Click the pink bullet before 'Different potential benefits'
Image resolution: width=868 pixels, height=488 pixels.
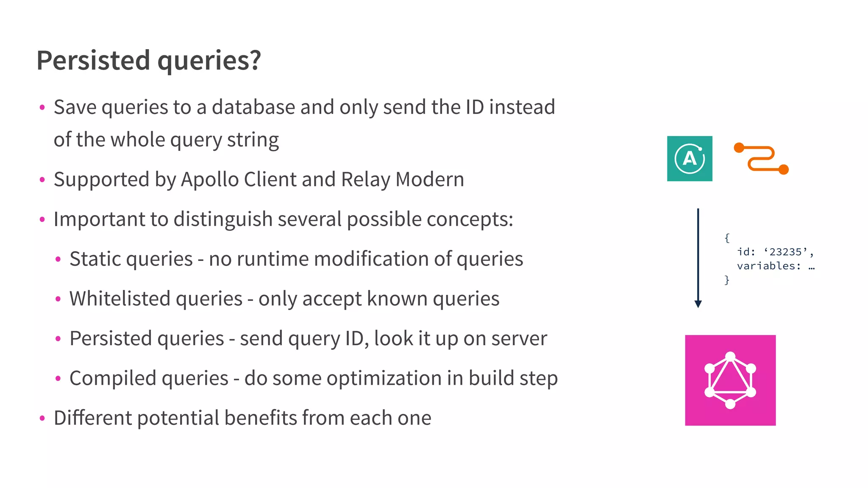coord(42,419)
